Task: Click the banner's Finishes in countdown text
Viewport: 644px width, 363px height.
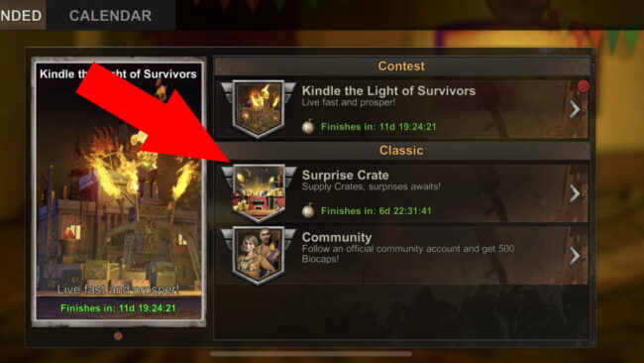Action: point(118,307)
